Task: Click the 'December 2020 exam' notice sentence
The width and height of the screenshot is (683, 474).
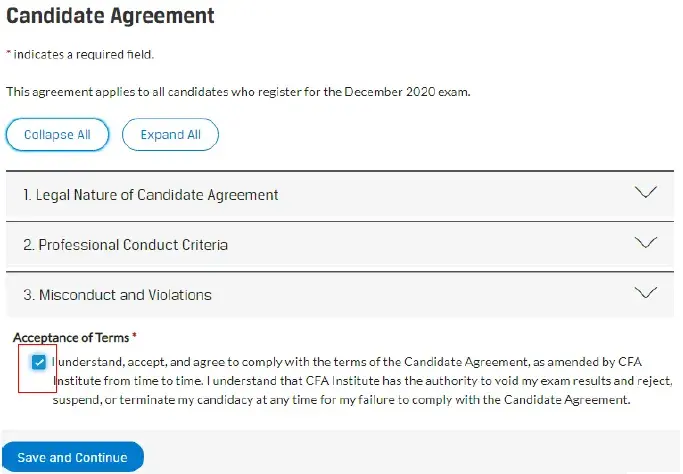Action: [x=238, y=92]
